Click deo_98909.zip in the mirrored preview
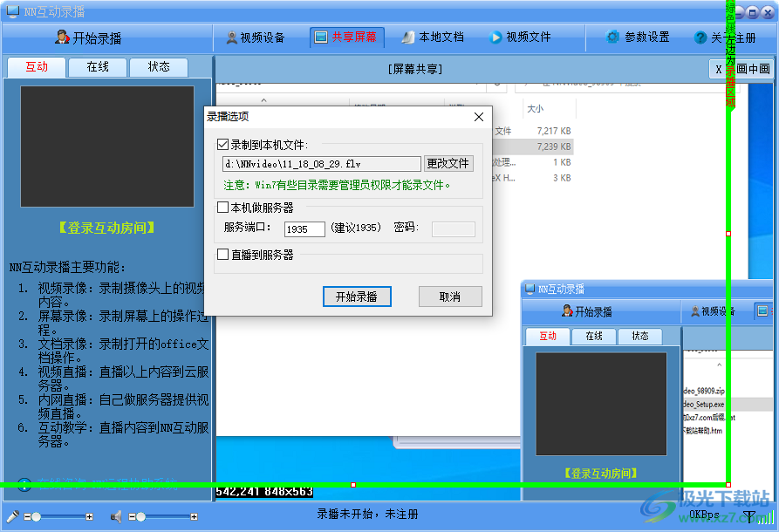 [703, 391]
